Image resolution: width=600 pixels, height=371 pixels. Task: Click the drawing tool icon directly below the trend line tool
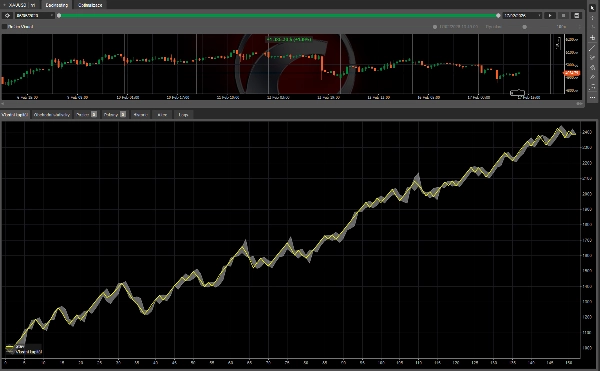click(592, 58)
